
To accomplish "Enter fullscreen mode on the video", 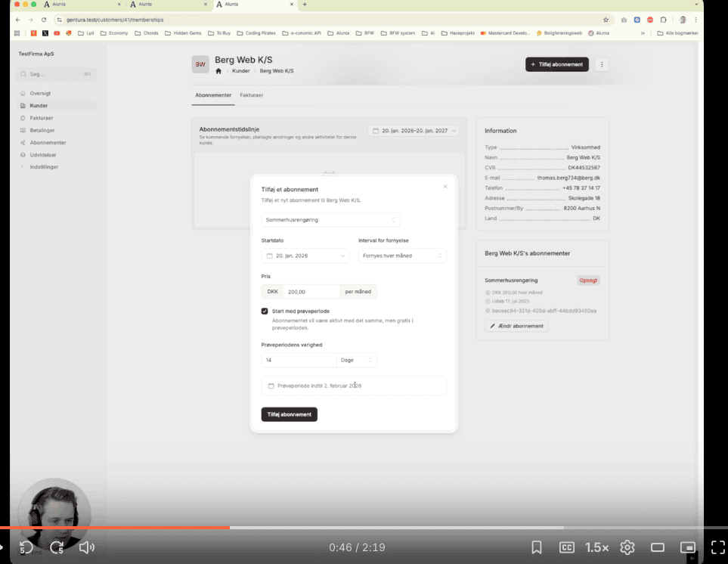I will [717, 547].
